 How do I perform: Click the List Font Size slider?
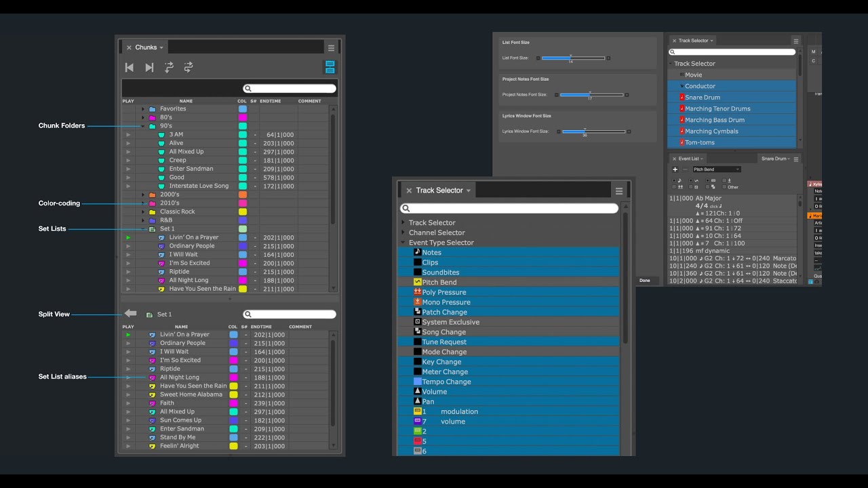click(x=573, y=58)
